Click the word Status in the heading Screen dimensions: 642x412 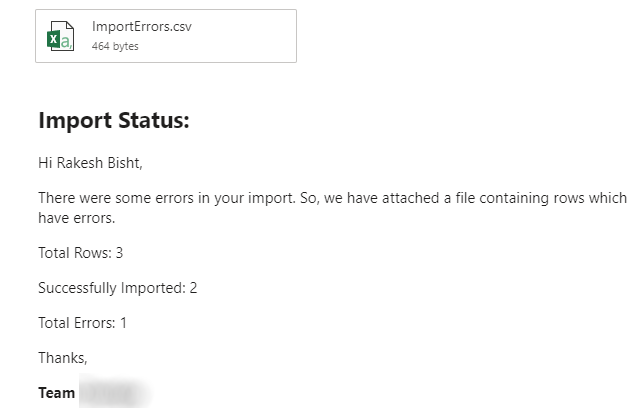pos(151,121)
